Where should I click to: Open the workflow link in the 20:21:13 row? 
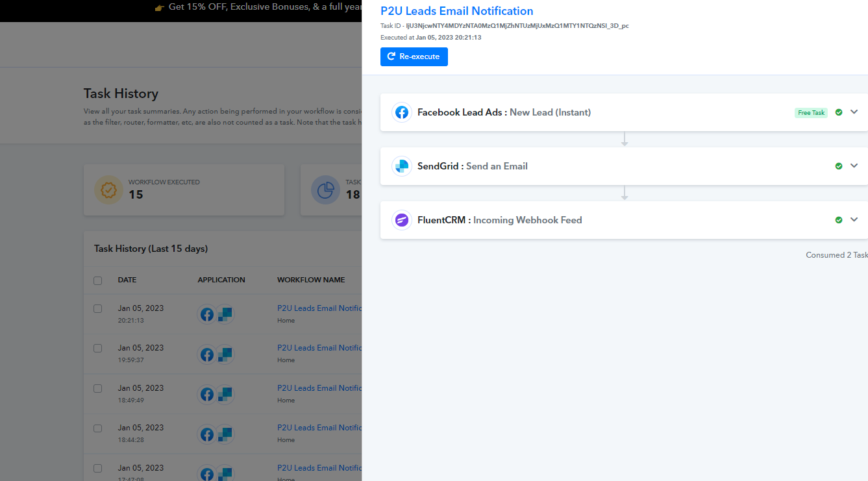tap(319, 308)
